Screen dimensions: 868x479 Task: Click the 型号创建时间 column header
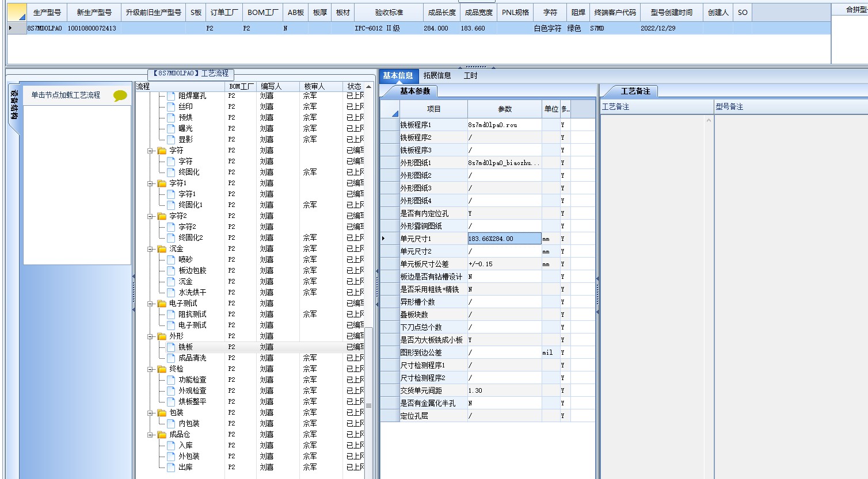pyautogui.click(x=671, y=12)
